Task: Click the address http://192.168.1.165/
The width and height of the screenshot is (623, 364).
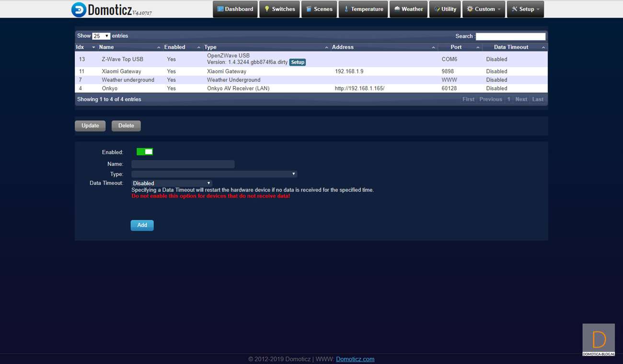Action: 359,89
